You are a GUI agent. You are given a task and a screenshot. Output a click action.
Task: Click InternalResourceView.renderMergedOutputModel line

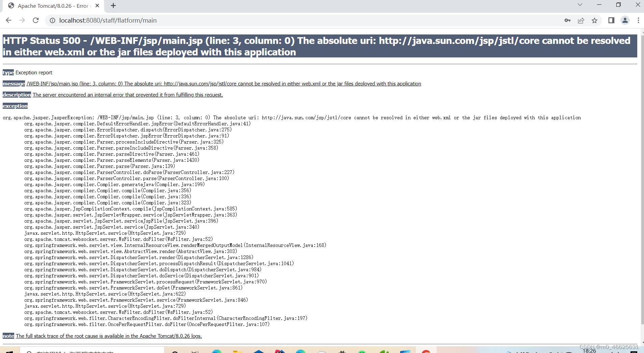point(175,245)
